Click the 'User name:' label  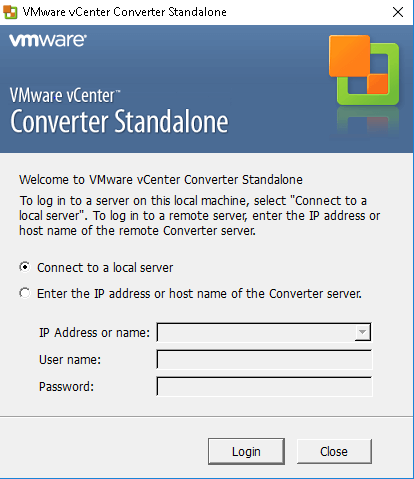(x=70, y=359)
